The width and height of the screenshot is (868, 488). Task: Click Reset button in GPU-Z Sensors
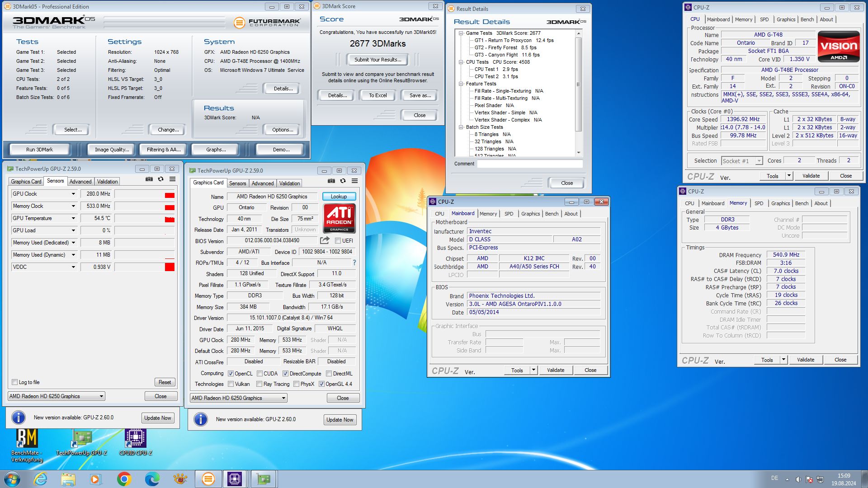tap(165, 382)
